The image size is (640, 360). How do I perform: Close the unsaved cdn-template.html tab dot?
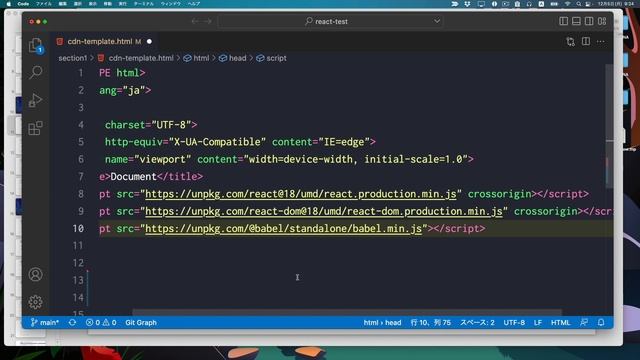coord(149,41)
